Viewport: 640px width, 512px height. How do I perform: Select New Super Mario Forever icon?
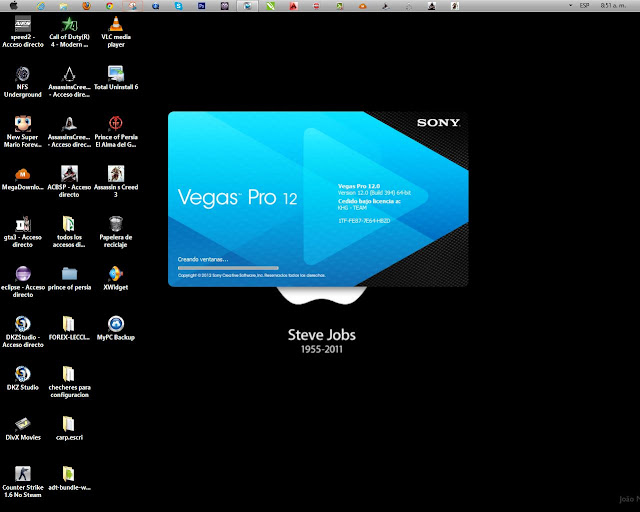tap(23, 132)
